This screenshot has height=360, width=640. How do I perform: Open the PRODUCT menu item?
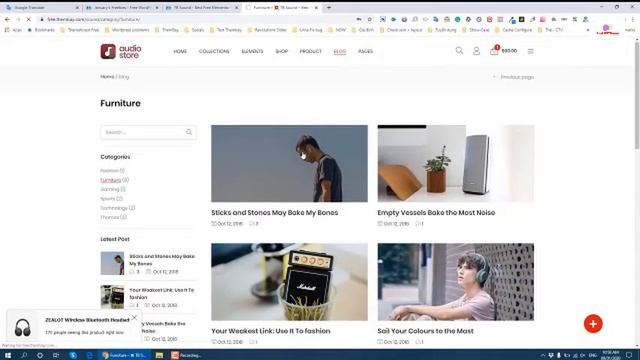[311, 51]
